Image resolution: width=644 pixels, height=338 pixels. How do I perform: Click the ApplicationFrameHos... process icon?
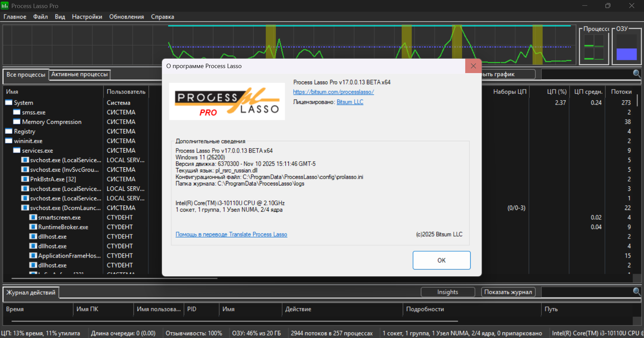click(33, 256)
